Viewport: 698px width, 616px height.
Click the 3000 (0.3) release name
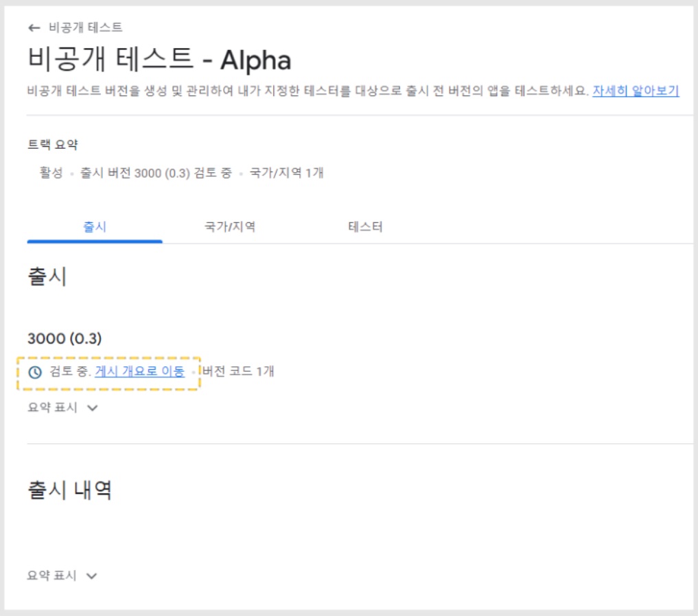click(65, 338)
